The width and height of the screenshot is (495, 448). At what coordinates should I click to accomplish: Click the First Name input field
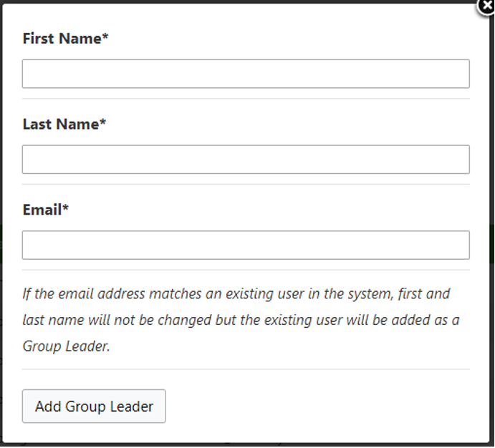click(246, 74)
